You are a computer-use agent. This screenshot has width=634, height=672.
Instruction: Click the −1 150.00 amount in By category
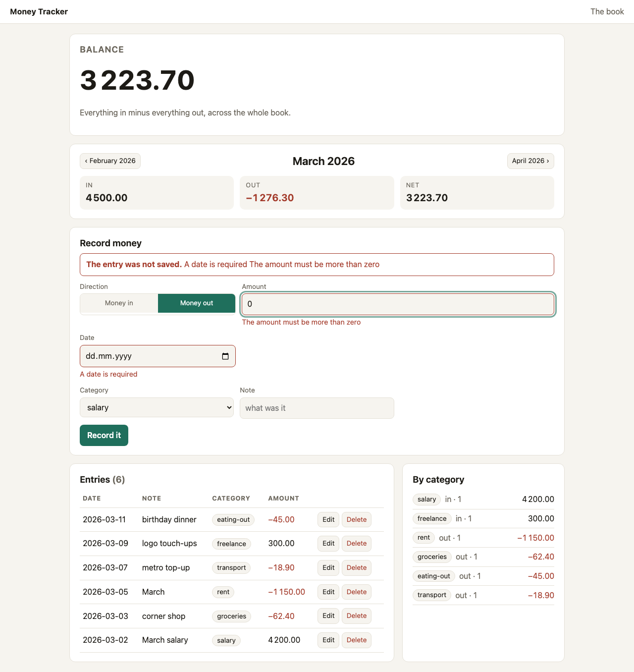tap(535, 538)
